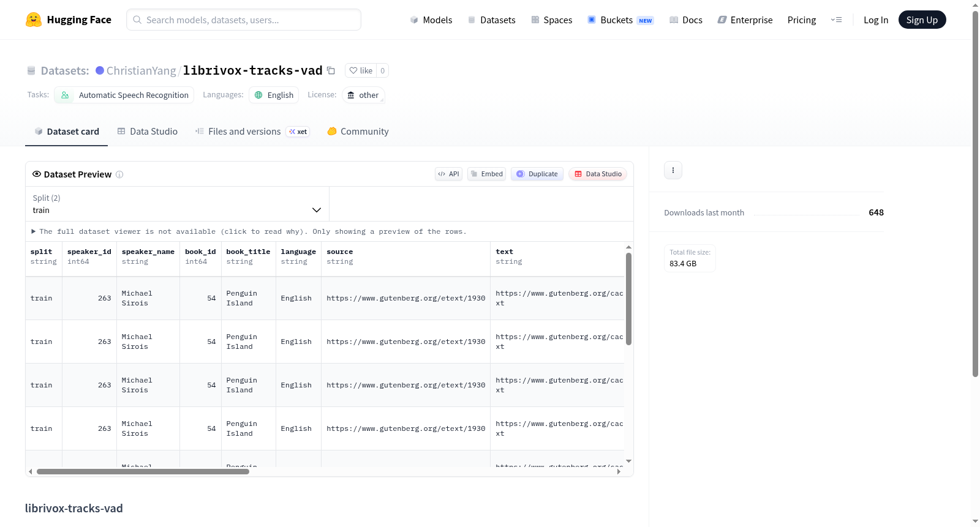Click the Downloads last month value 648

876,212
